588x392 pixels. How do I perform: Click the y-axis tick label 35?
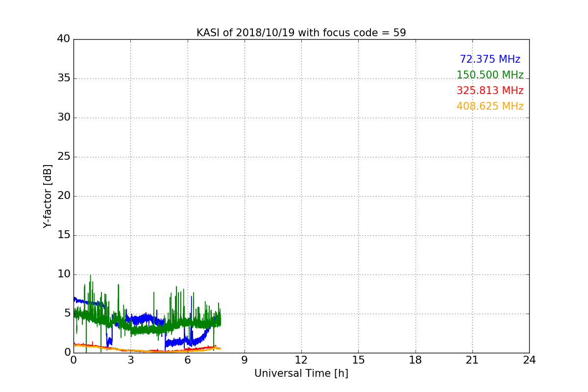point(64,78)
